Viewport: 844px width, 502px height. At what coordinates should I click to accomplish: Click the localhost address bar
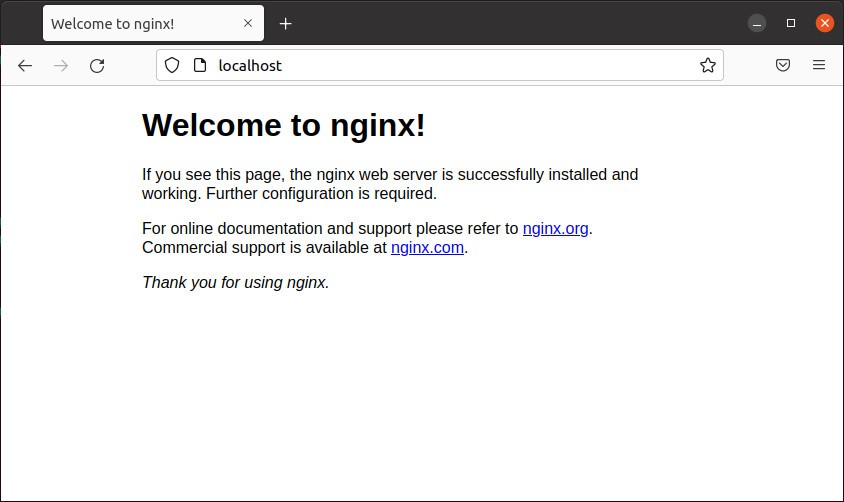click(x=440, y=65)
